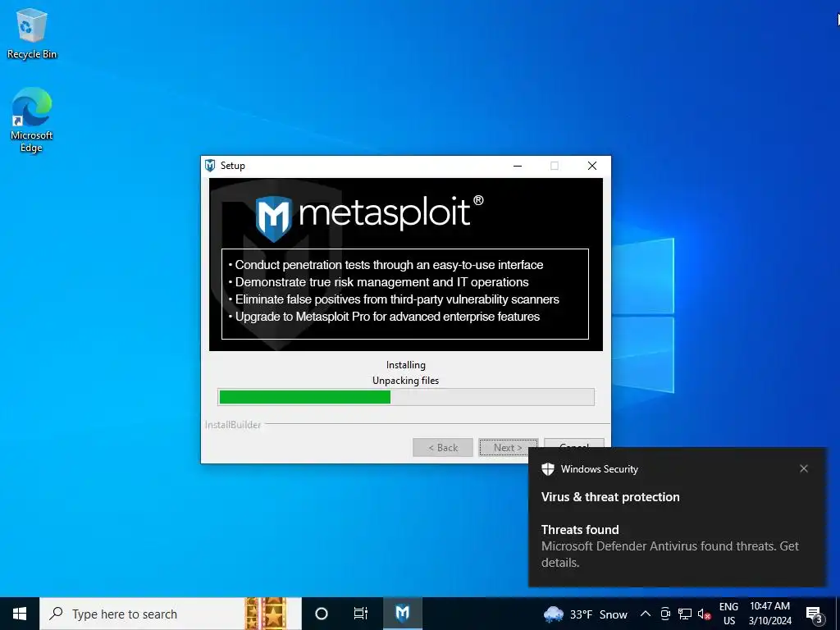Click the Demonstrate true risk management bullet text
Viewport: 840px width, 630px height.
pyautogui.click(x=381, y=282)
